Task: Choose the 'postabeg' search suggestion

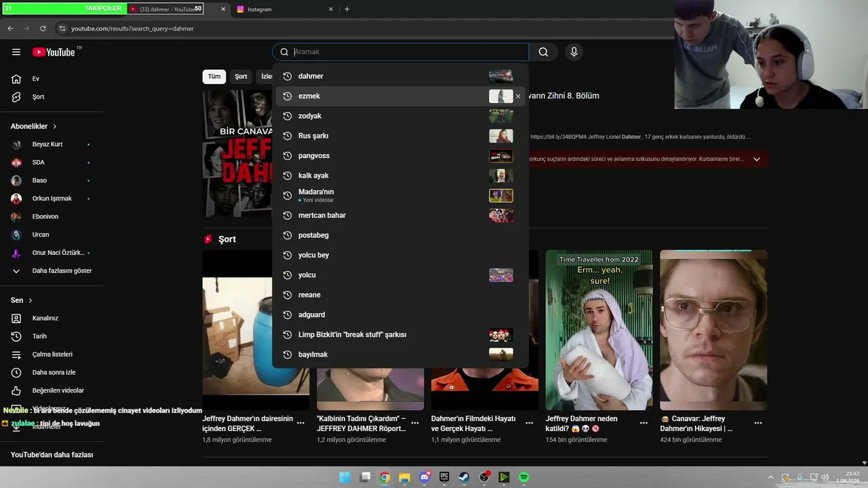Action: click(x=400, y=235)
